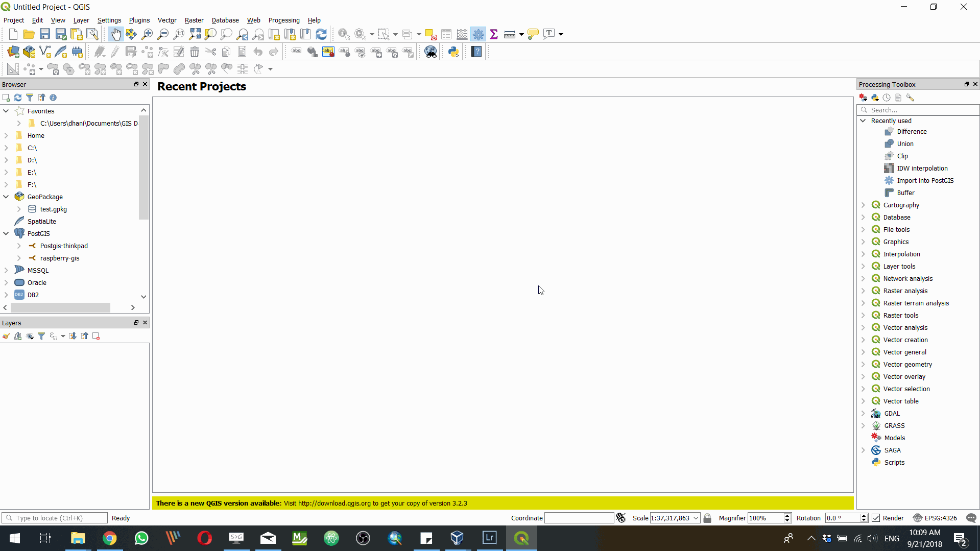
Task: Open the Vector menu
Action: coord(167,20)
